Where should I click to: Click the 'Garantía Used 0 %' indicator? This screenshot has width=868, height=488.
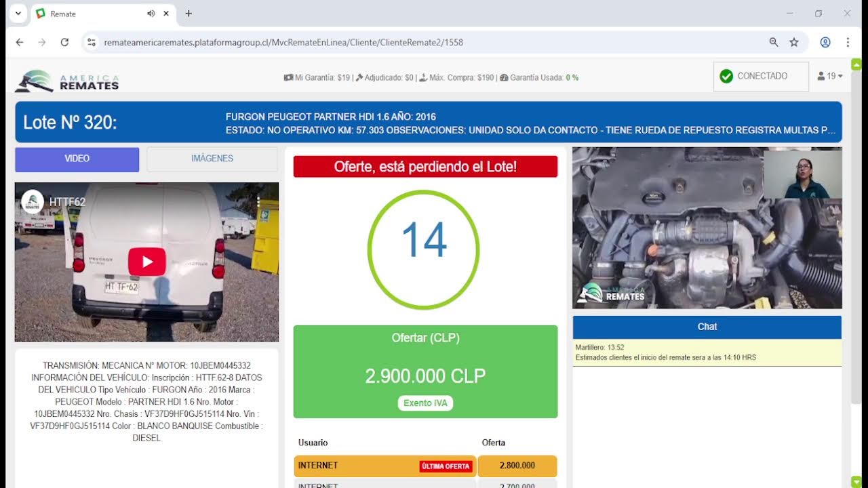pyautogui.click(x=544, y=78)
